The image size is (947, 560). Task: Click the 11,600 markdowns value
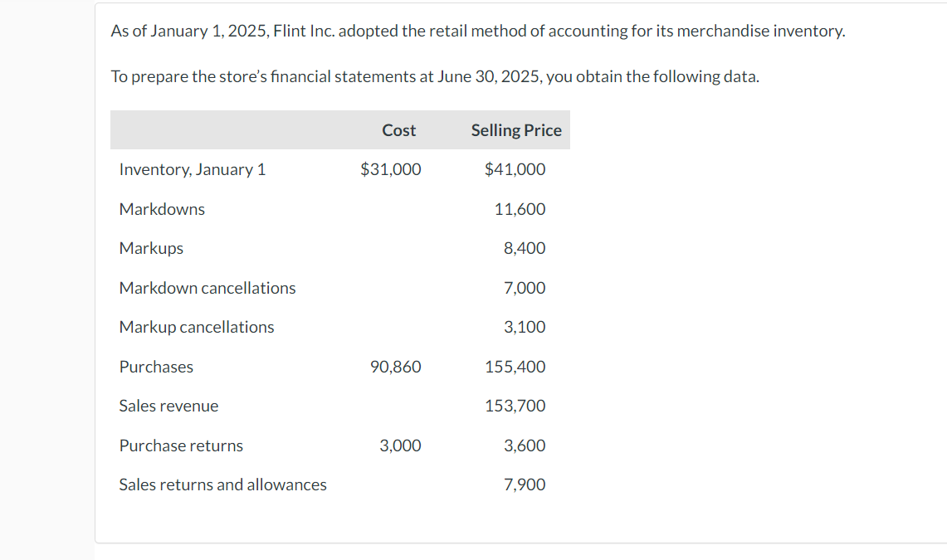click(x=520, y=209)
